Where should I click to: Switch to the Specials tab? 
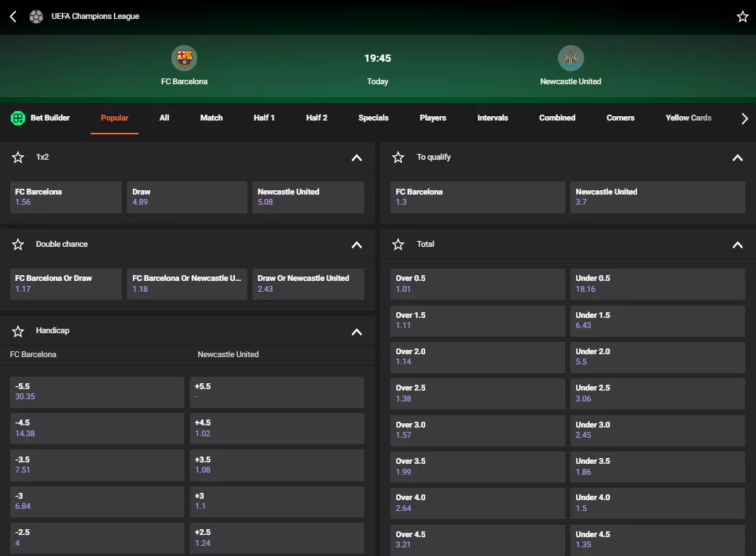pos(373,118)
